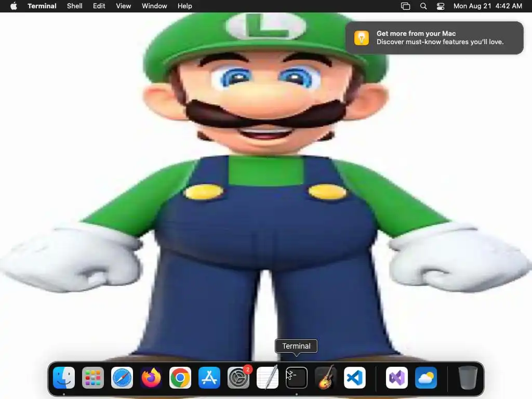Open the Edit menu
Screen dimensions: 532x399
(99, 6)
